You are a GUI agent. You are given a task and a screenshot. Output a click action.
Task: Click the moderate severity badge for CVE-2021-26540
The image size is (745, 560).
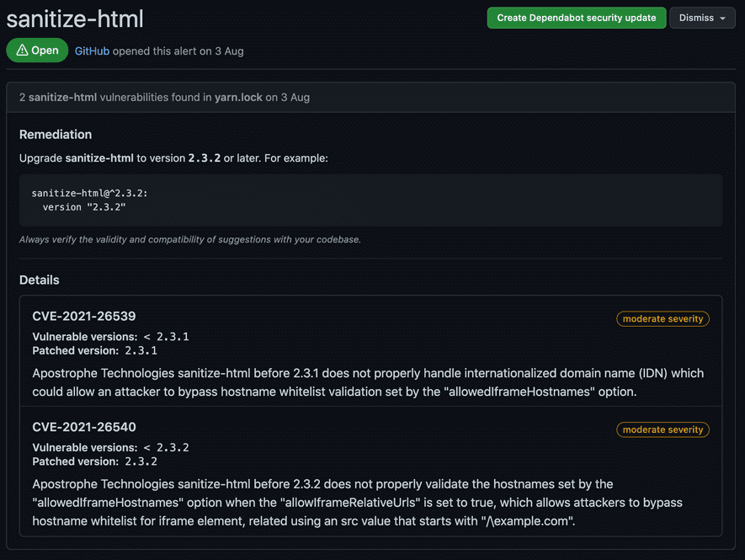(663, 429)
